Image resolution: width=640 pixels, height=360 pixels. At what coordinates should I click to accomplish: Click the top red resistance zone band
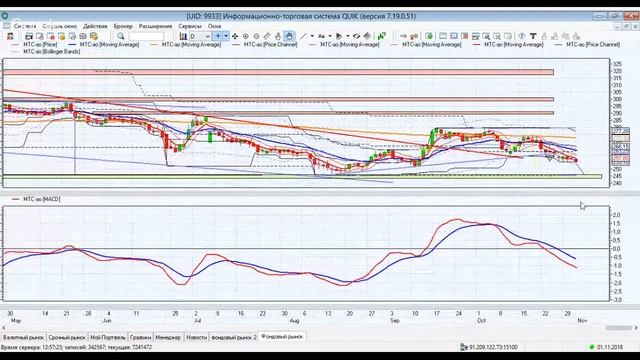(278, 72)
